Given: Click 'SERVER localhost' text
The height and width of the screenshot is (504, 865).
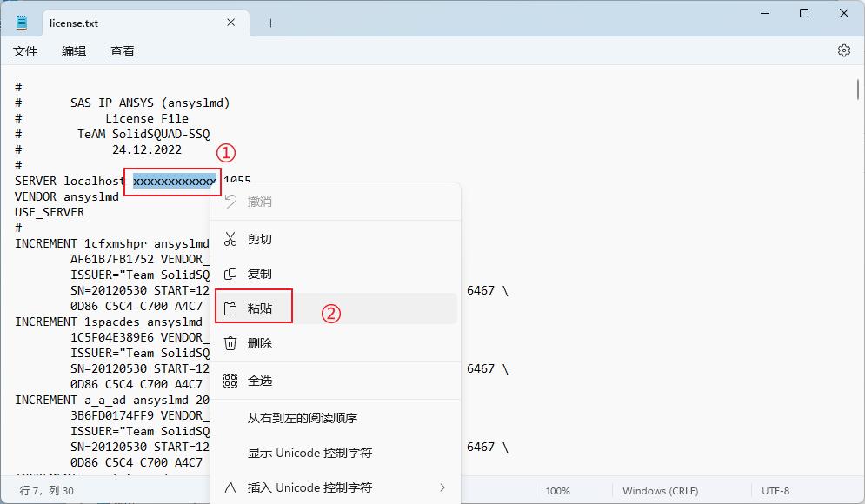Looking at the screenshot, I should point(70,181).
